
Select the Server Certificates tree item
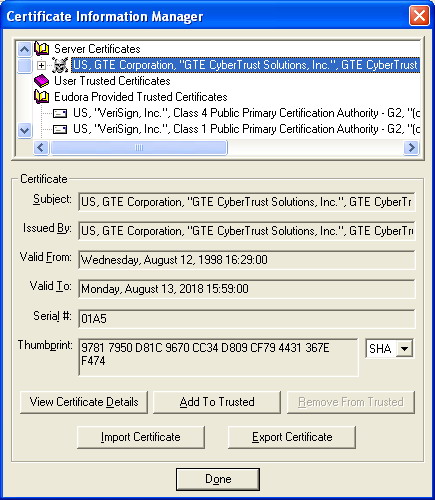(97, 49)
